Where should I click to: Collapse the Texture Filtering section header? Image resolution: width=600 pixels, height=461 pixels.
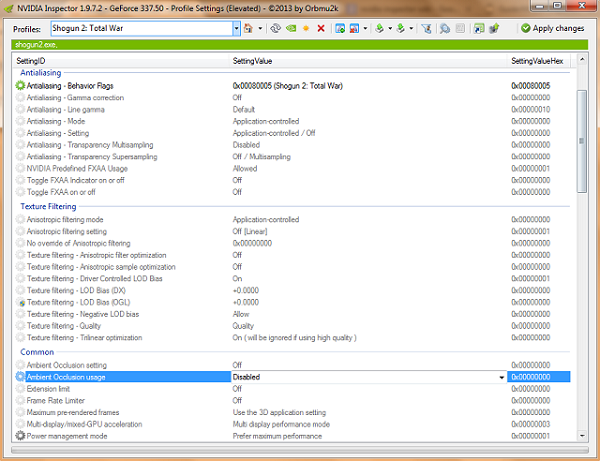tap(48, 207)
